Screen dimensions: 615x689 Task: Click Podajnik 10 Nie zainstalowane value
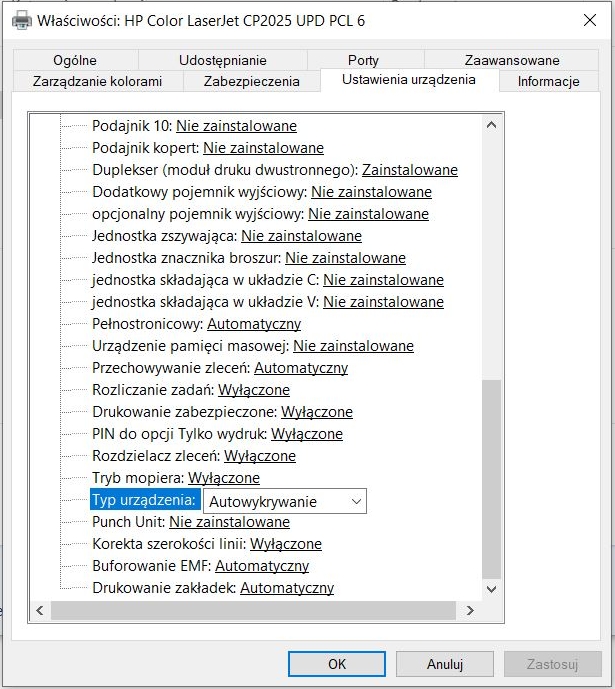[236, 126]
